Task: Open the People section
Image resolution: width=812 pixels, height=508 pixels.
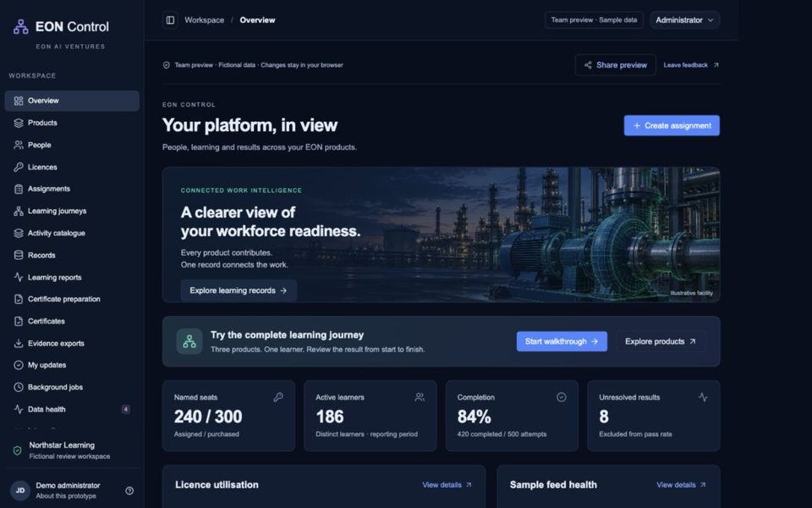Action: tap(72, 145)
